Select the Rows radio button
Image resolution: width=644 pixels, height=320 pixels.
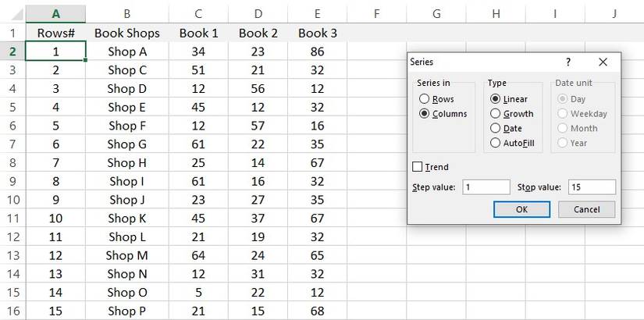tap(425, 99)
